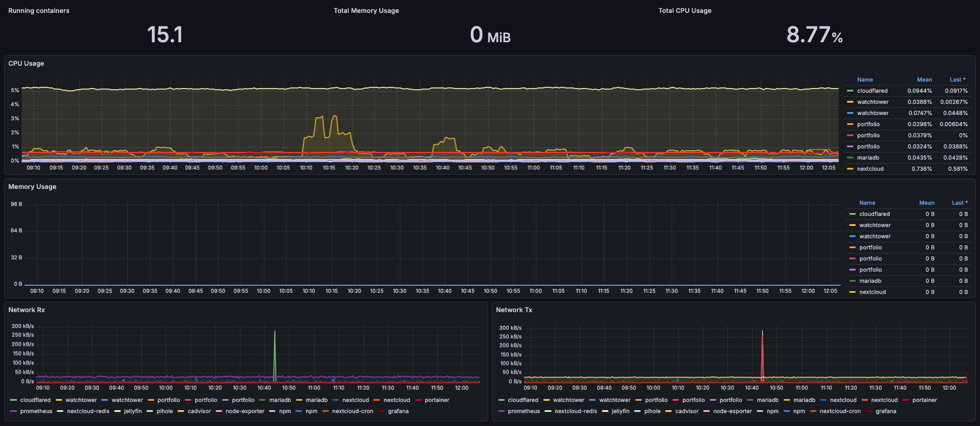
Task: Sort CPU Usage legend by Mean column
Action: coord(924,80)
